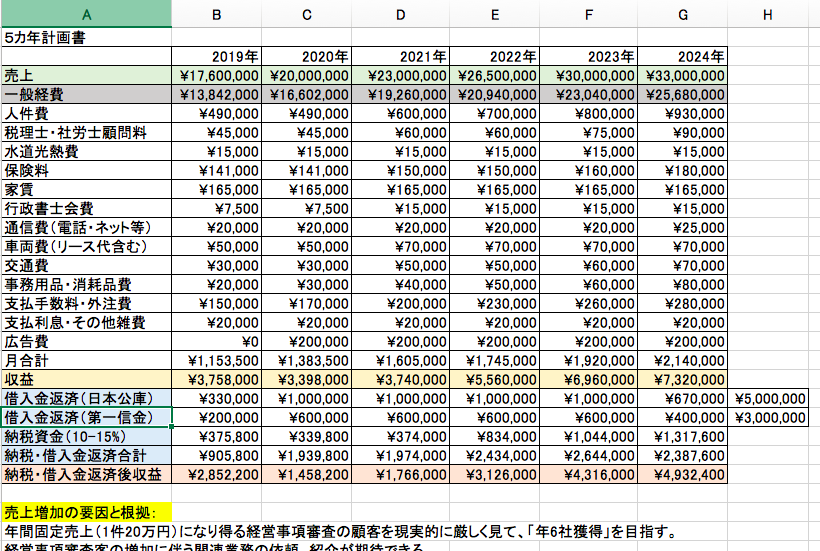Select the yellow 売上増加の要因と根拠 heading
Screen dimensions: 820x551
[86, 512]
